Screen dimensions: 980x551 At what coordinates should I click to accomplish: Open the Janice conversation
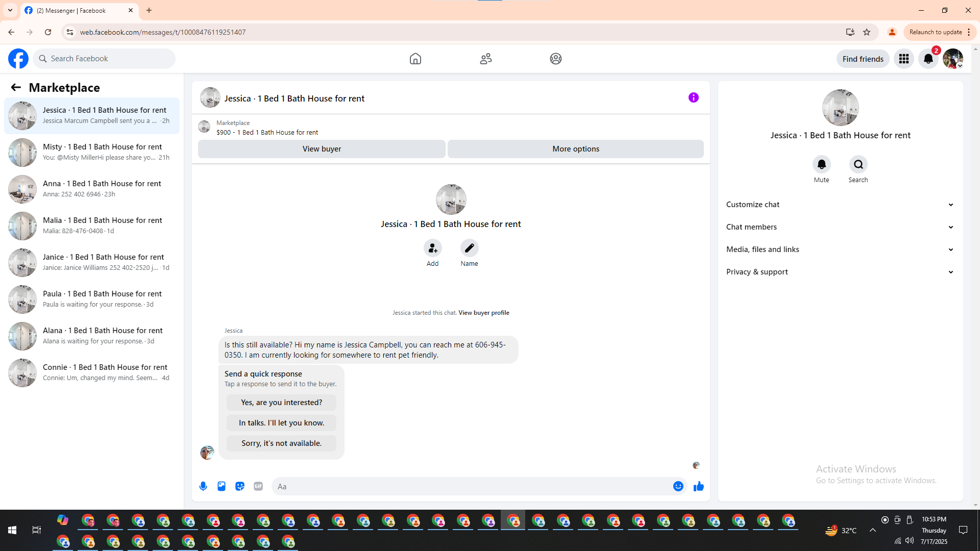tap(92, 263)
